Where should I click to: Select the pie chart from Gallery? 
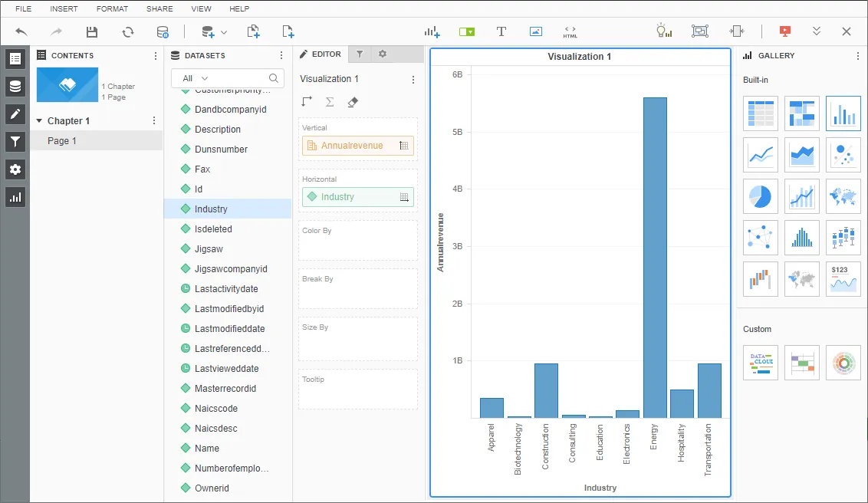click(x=760, y=196)
